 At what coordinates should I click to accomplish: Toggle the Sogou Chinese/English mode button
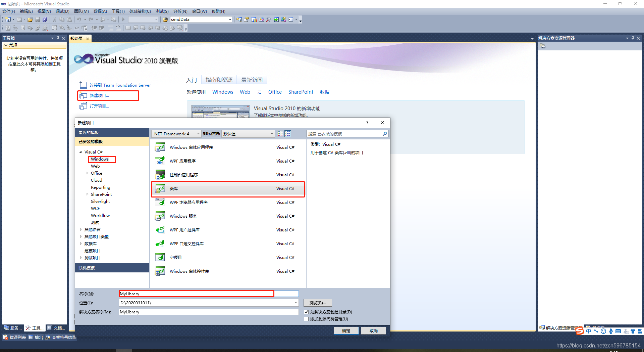[x=589, y=331]
